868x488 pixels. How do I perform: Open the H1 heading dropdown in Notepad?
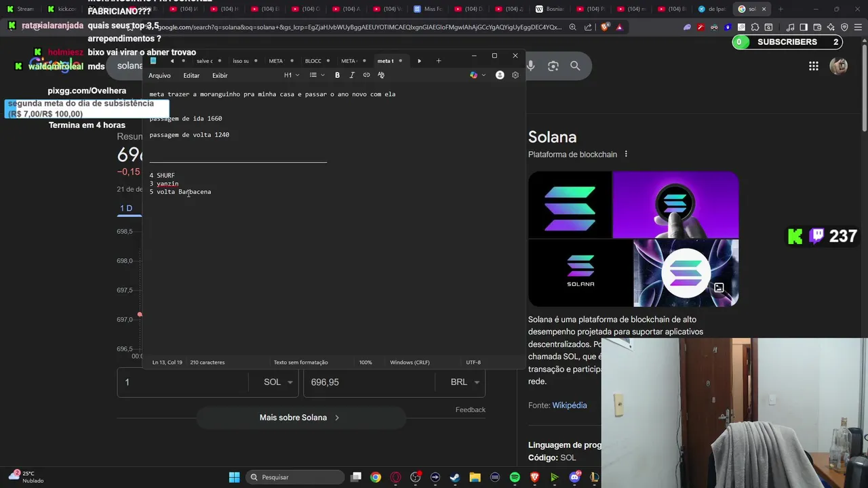coord(292,75)
